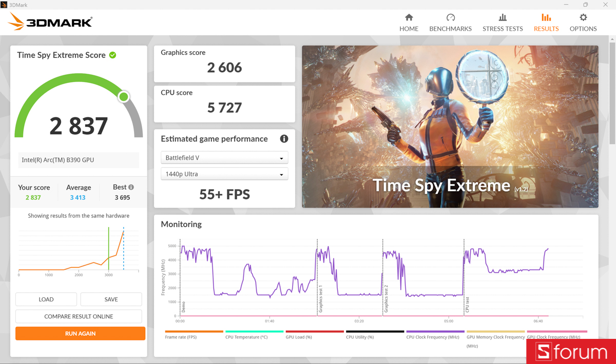Expand the 1440p Ultra resolution dropdown
616x364 pixels.
point(224,174)
